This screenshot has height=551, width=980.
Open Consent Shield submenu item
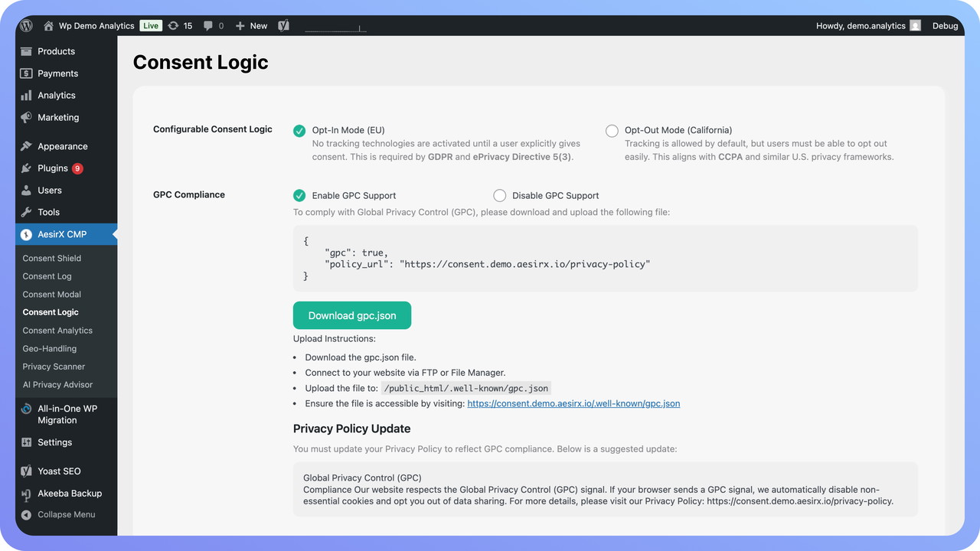pos(52,258)
